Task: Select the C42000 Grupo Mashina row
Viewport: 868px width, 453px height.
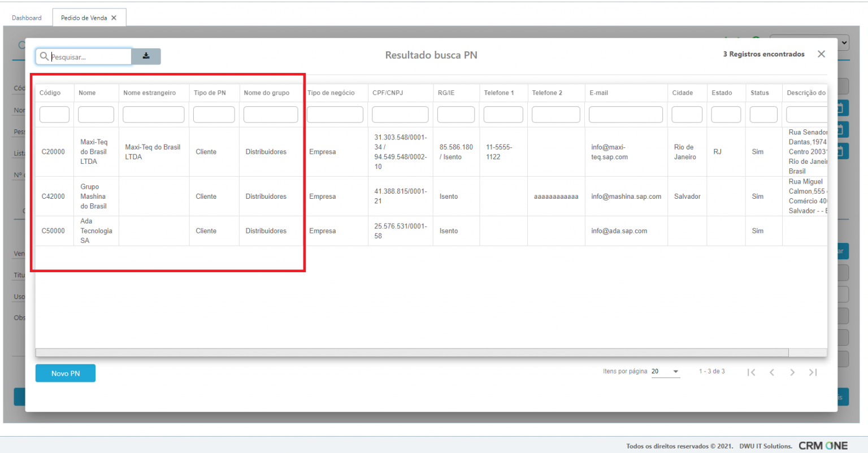Action: click(x=53, y=197)
